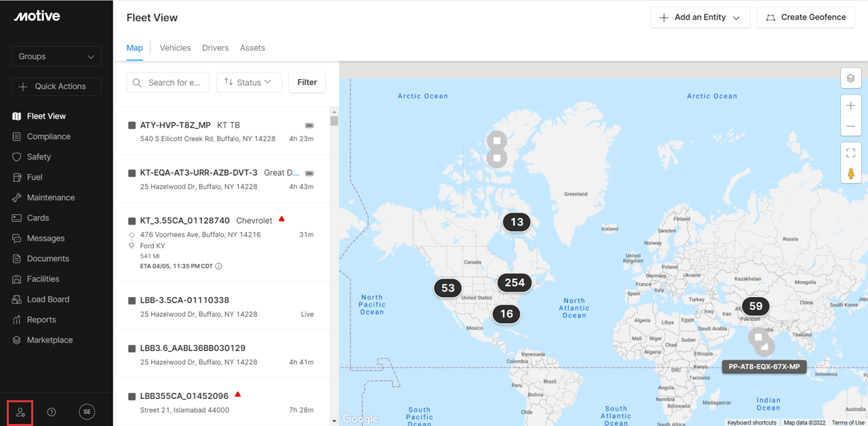Click the admin user settings icon
The image size is (868, 426).
pos(20,412)
